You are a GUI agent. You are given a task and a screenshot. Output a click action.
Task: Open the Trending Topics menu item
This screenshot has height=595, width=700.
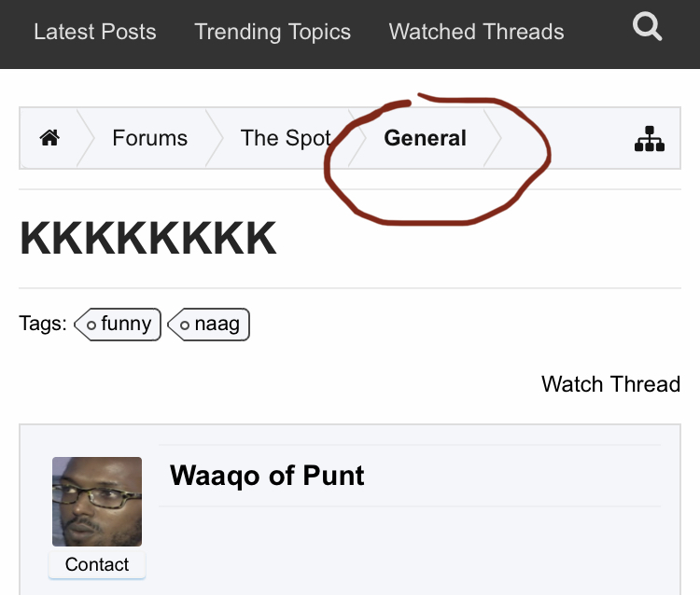[273, 32]
